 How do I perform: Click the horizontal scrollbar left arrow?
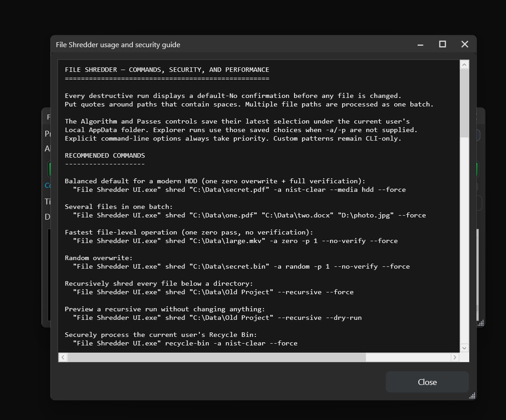coord(63,357)
